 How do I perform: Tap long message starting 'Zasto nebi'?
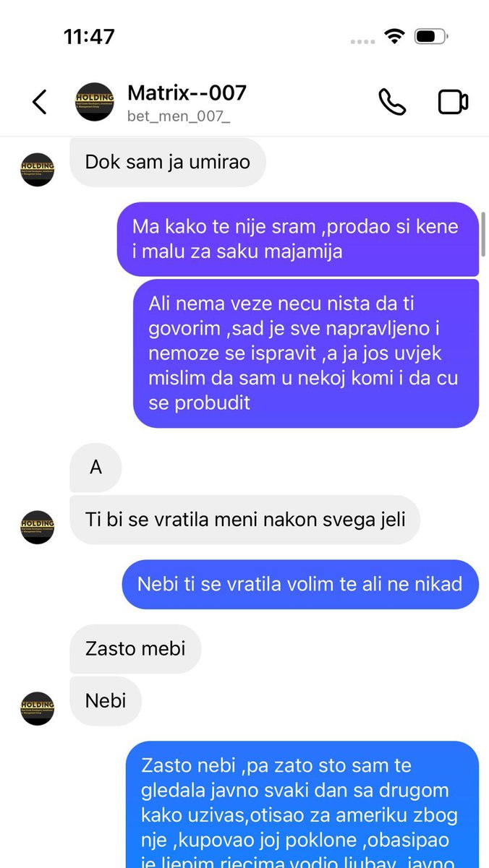[x=302, y=804]
